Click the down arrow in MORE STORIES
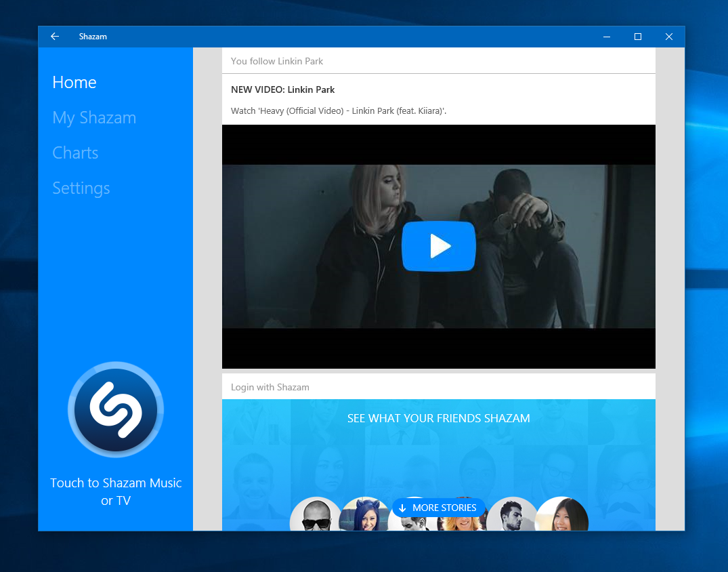This screenshot has height=572, width=728. coord(402,508)
